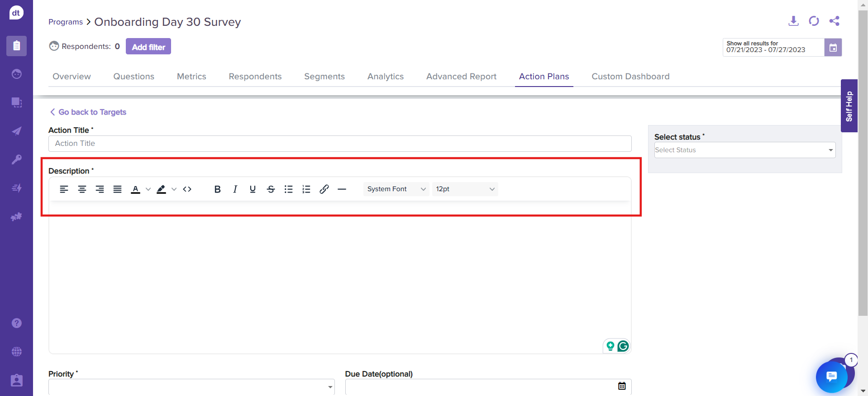Toggle strikethrough text formatting
Screen dimensions: 868x396
[x=271, y=189]
